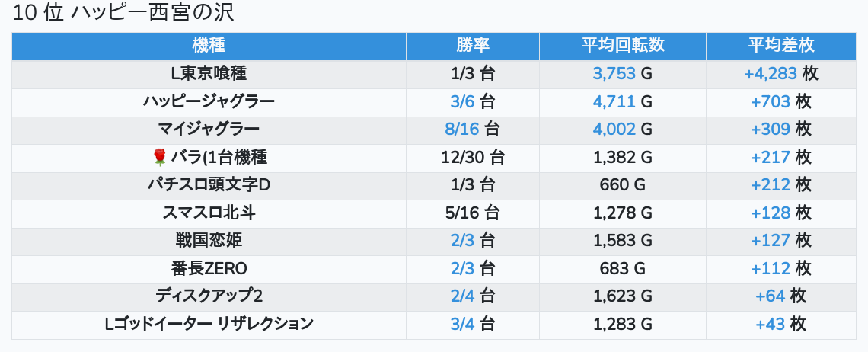868x352 pixels.
Task: Select the +703 average difference value
Action: 771,101
